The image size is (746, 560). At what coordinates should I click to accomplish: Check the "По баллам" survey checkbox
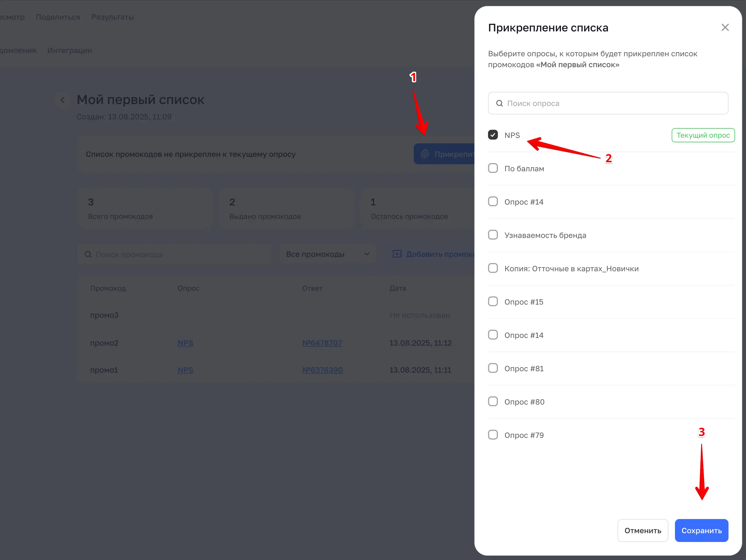tap(493, 168)
